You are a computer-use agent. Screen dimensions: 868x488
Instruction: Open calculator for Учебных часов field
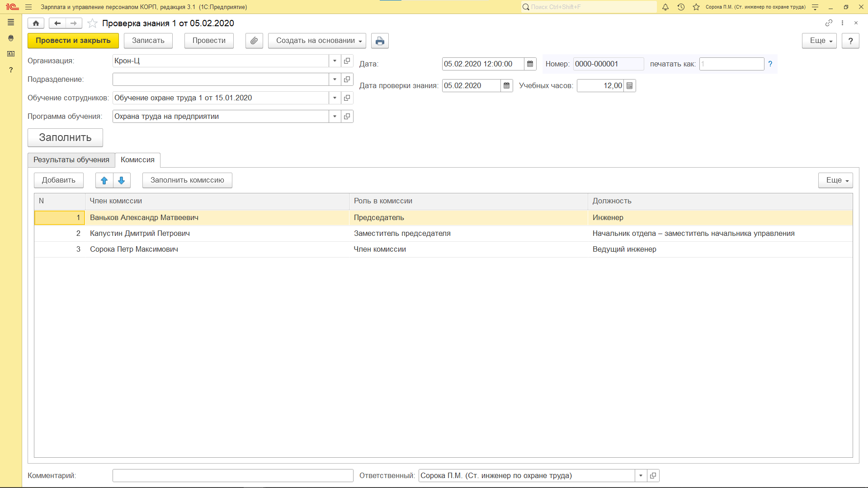[629, 86]
